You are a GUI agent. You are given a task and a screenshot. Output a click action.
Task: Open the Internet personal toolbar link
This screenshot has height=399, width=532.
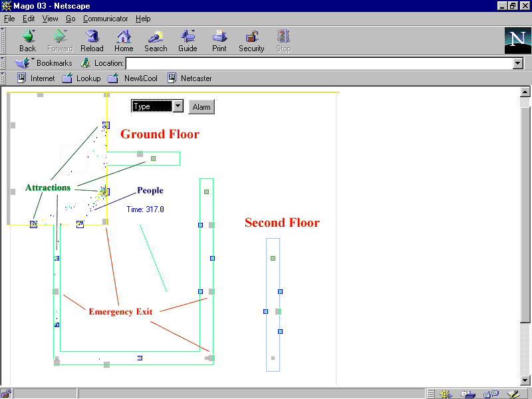36,78
